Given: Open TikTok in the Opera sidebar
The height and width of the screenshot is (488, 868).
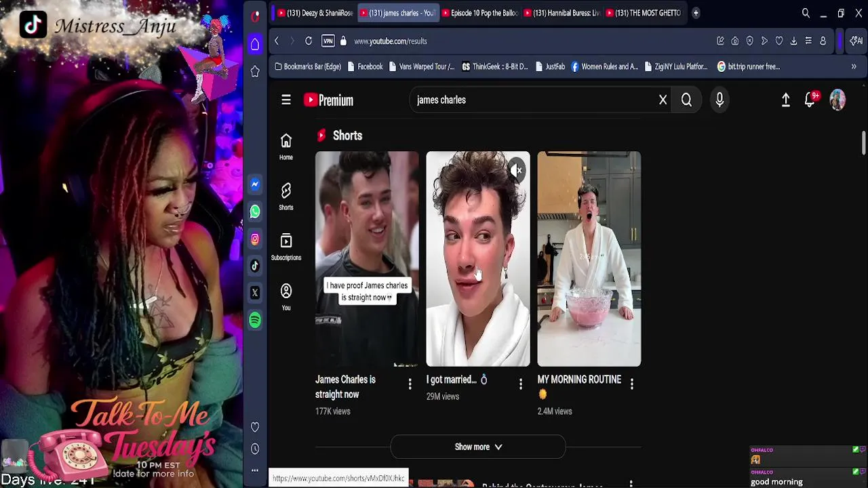Looking at the screenshot, I should [x=255, y=266].
